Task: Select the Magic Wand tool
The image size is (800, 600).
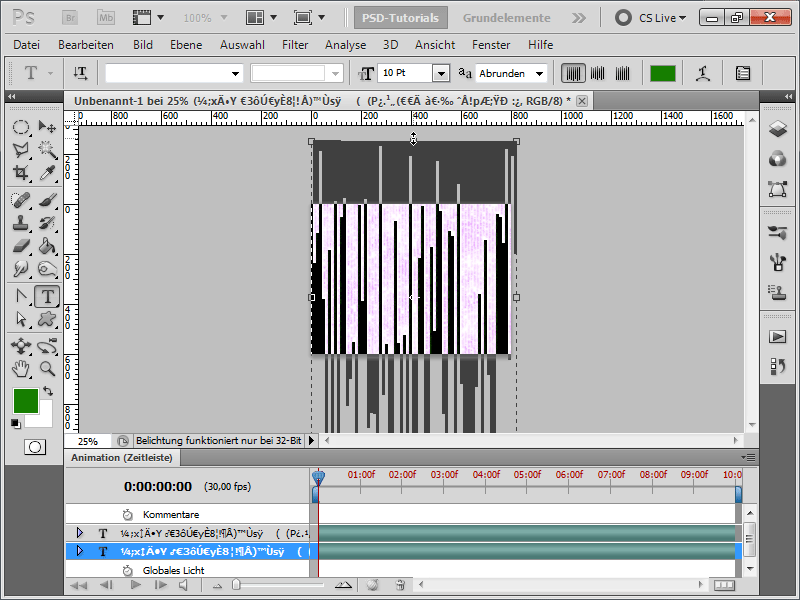Action: (47, 150)
